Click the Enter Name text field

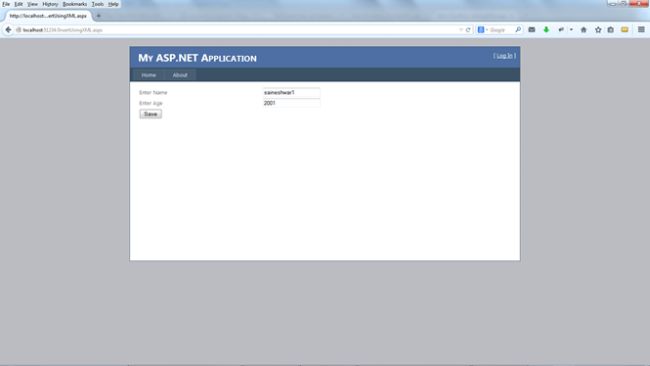(291, 92)
